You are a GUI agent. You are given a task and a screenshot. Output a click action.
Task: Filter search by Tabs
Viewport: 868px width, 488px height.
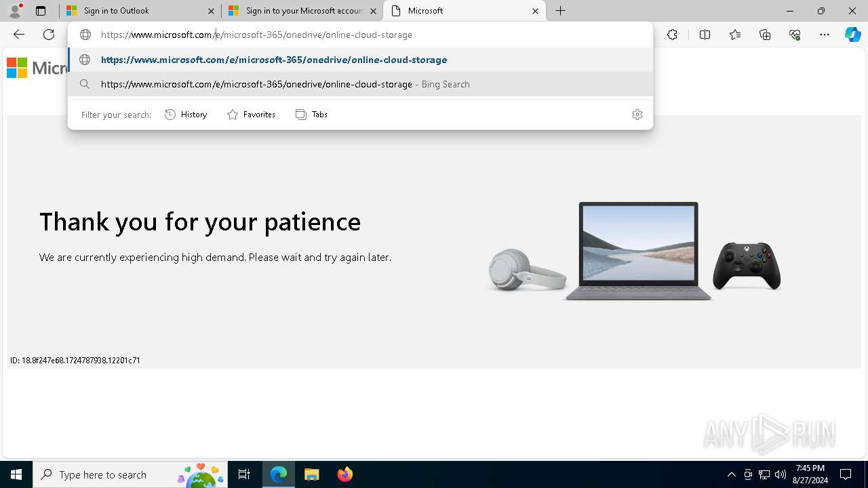311,115
